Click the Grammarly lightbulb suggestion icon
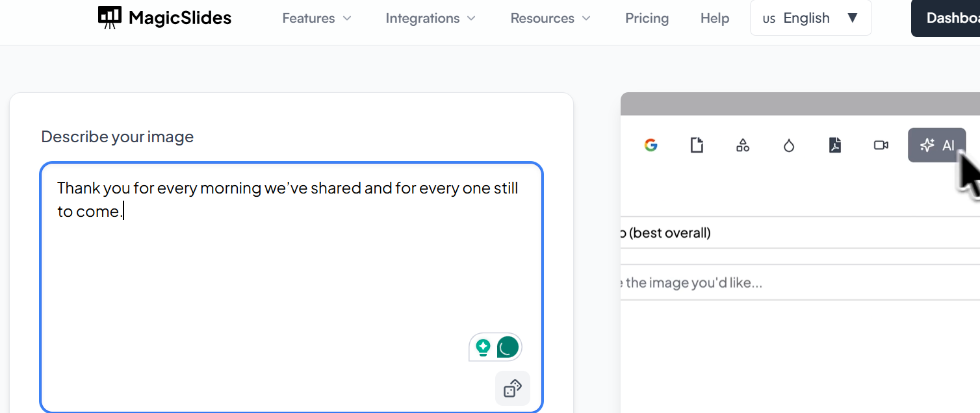 pos(483,347)
